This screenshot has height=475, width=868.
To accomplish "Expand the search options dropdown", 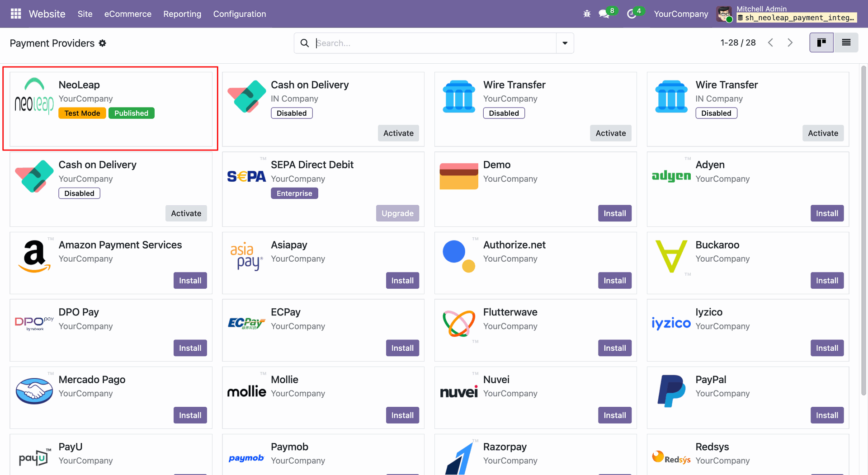I will [565, 43].
